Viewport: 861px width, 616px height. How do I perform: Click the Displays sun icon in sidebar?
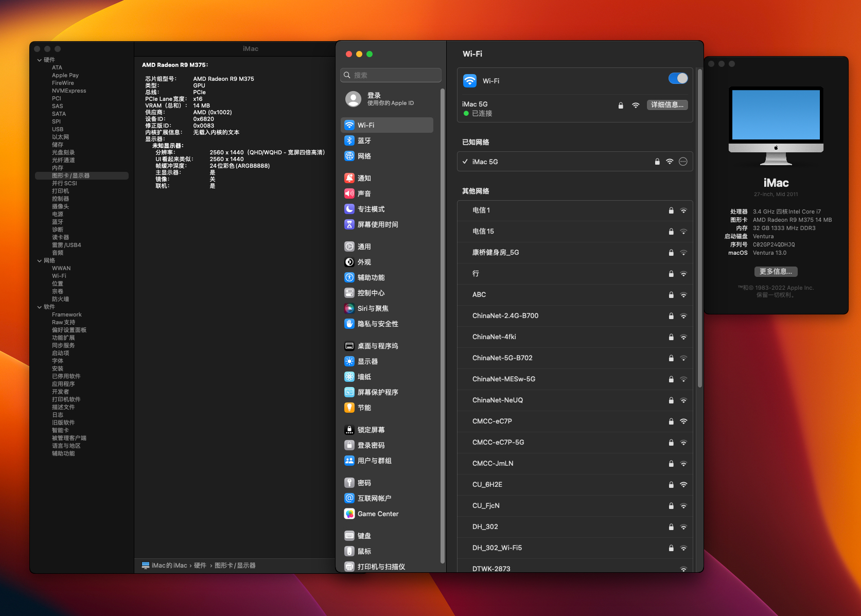(x=349, y=361)
